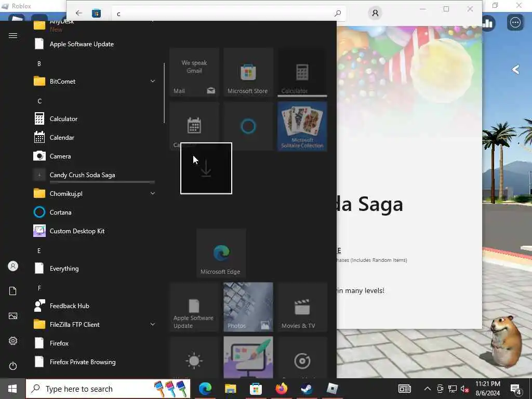Expand Start menu hamburger navigation

pyautogui.click(x=13, y=36)
